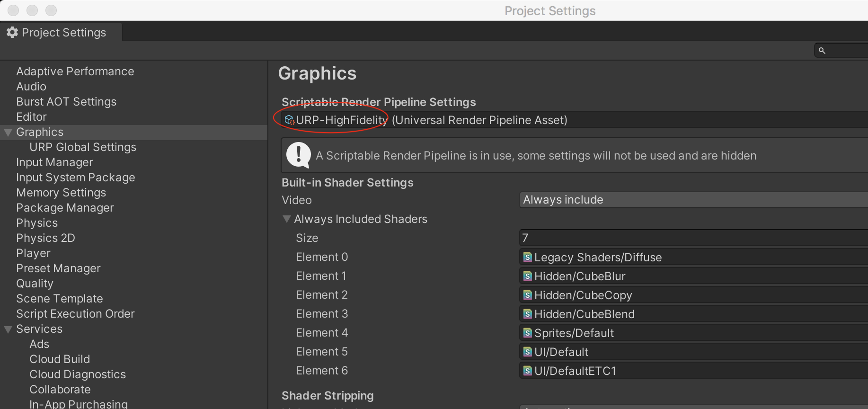Click the search magnifier icon

coord(822,51)
